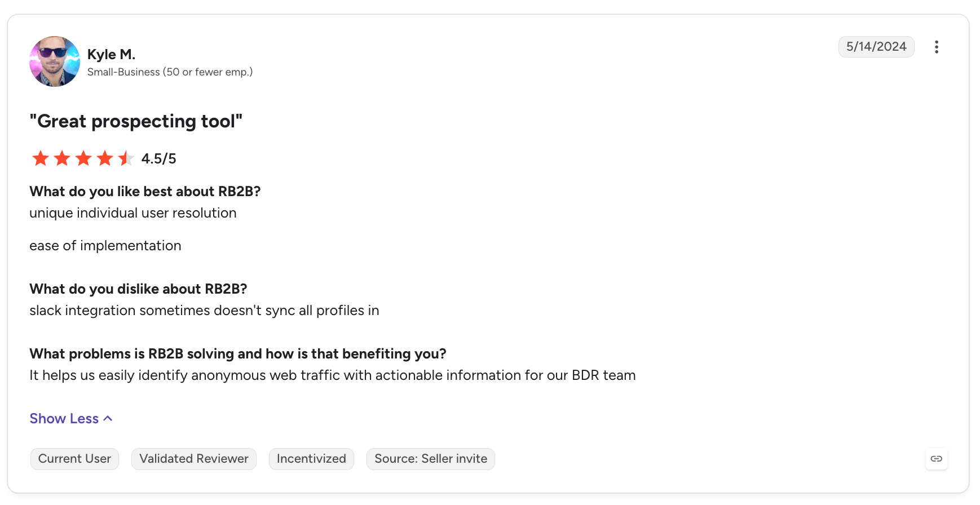Click the Incentivized tag
Image resolution: width=980 pixels, height=505 pixels.
(x=311, y=459)
